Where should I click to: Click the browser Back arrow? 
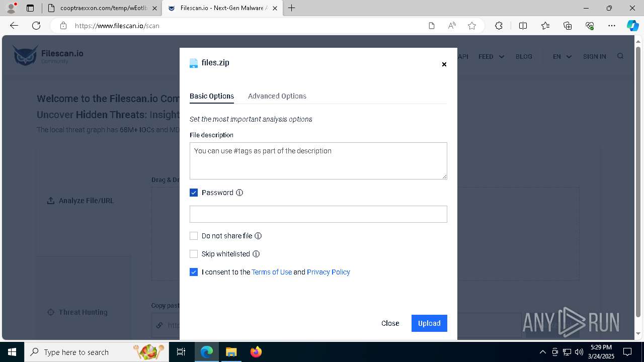point(14,26)
